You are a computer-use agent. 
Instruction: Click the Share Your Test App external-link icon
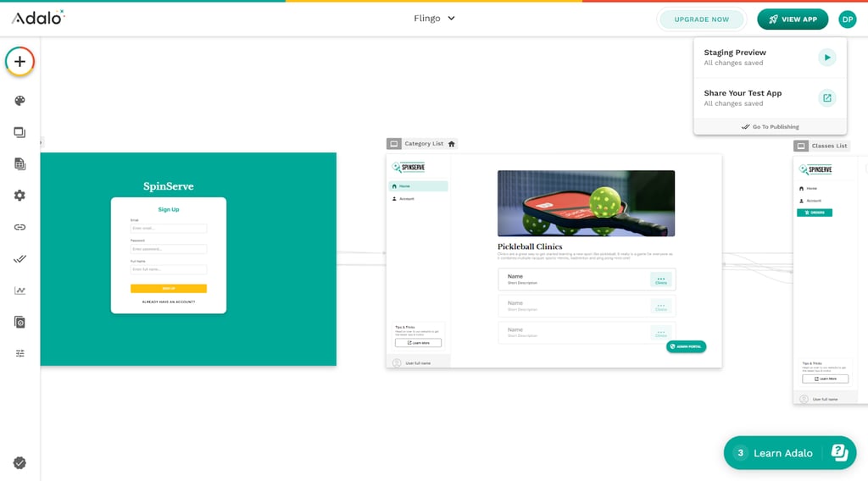827,98
